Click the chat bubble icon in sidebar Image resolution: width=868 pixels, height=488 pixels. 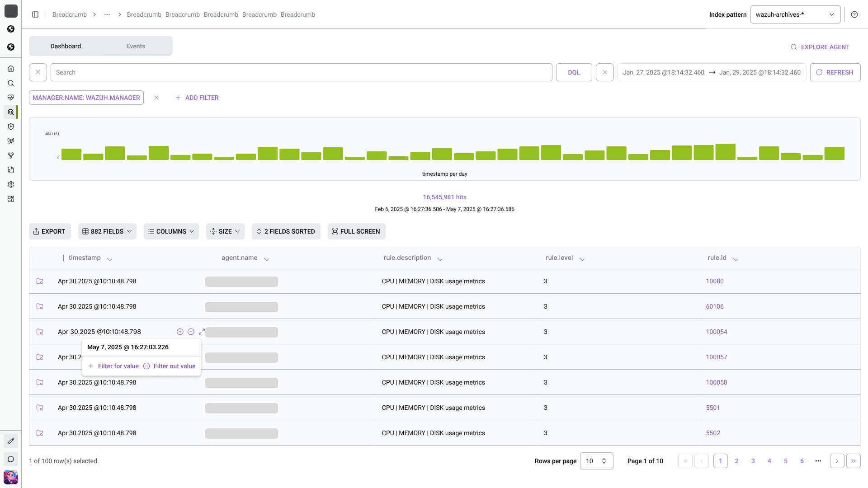(x=11, y=459)
